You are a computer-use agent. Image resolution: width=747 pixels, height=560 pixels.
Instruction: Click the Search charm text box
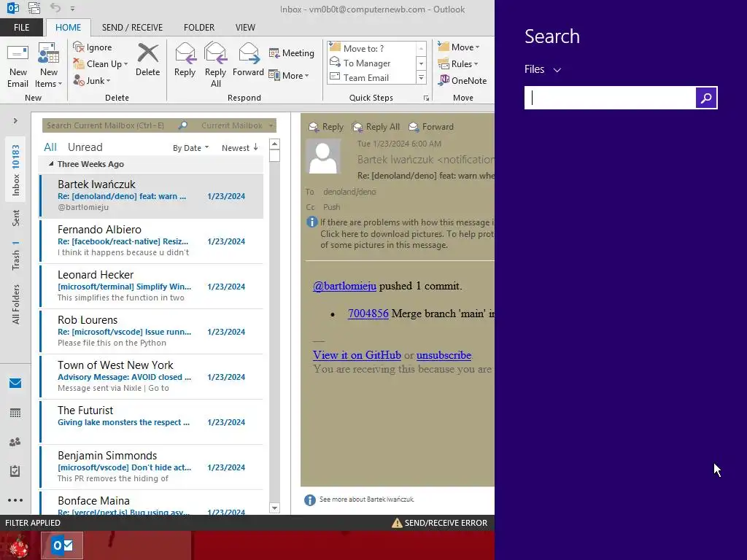tap(611, 98)
